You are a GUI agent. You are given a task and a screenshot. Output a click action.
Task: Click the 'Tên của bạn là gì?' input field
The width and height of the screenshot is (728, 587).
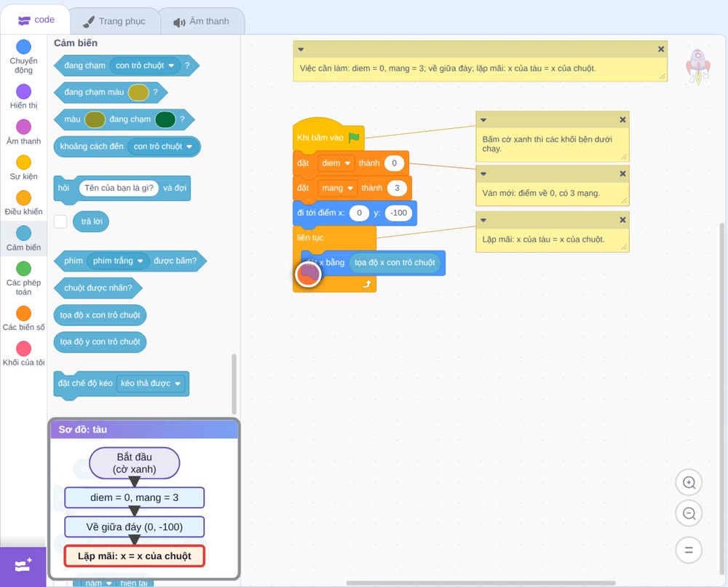[119, 188]
